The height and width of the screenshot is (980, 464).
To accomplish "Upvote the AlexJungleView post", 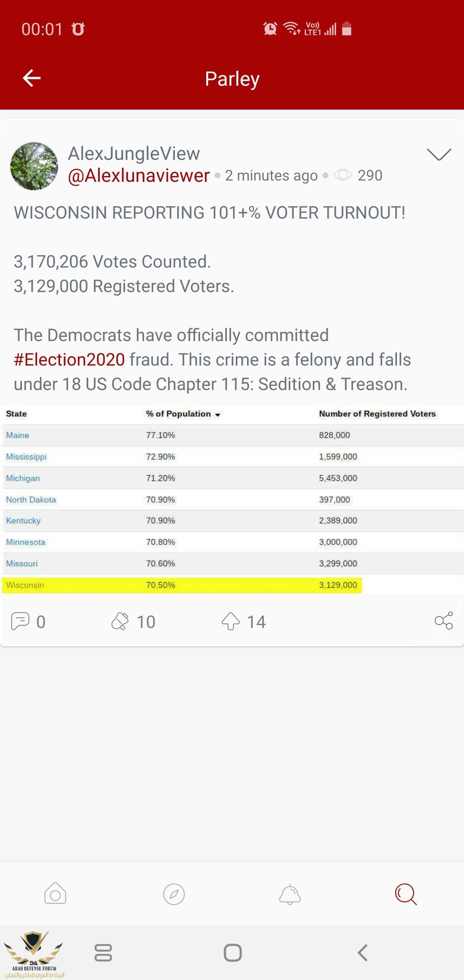I will [x=231, y=622].
